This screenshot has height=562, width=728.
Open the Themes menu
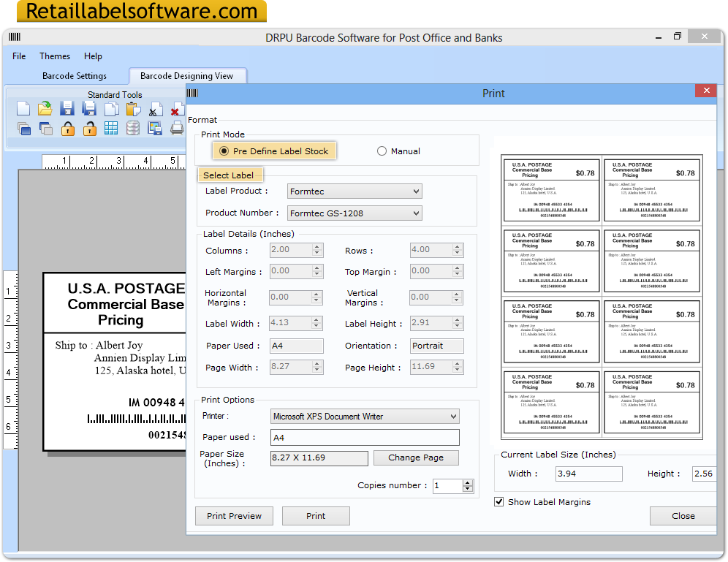pyautogui.click(x=54, y=56)
